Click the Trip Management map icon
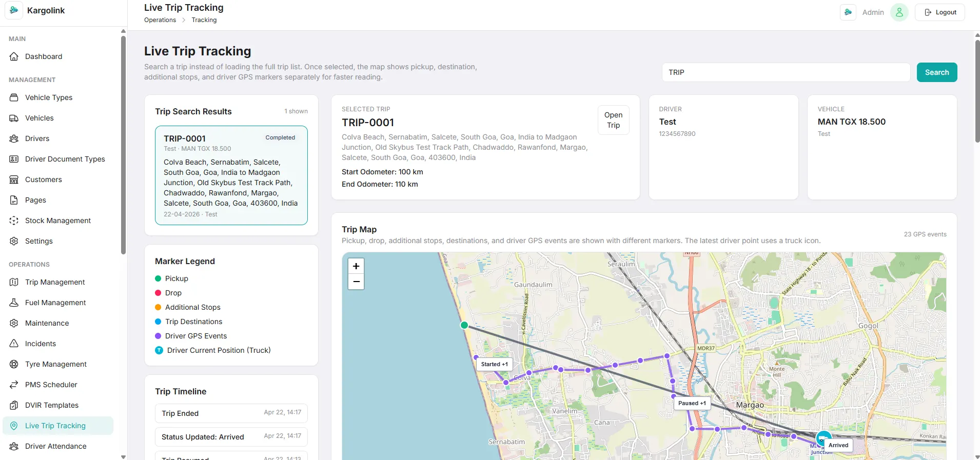The height and width of the screenshot is (460, 980). click(x=14, y=282)
